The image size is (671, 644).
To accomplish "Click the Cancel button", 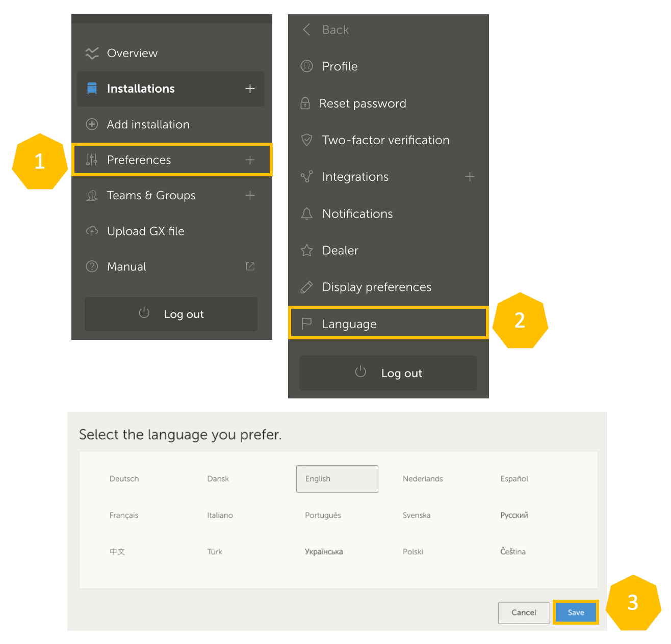I will pos(524,612).
